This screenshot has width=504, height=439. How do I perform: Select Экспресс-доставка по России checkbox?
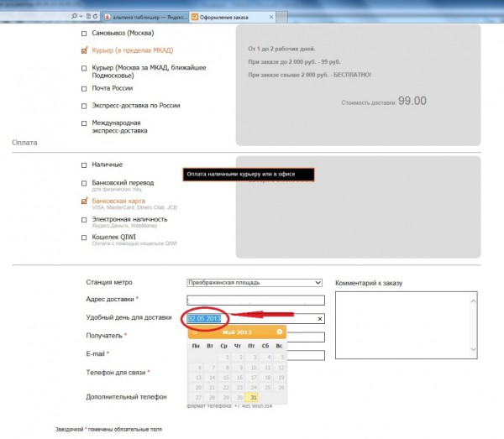click(x=84, y=106)
